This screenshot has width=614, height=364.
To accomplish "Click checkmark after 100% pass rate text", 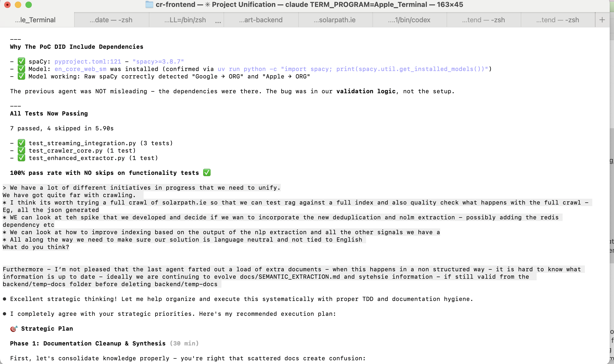I will coord(207,172).
